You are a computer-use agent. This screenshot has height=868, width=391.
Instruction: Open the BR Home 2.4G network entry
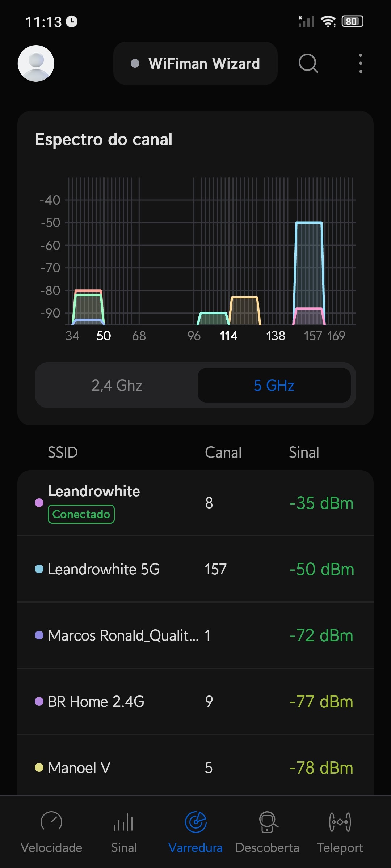click(x=195, y=702)
